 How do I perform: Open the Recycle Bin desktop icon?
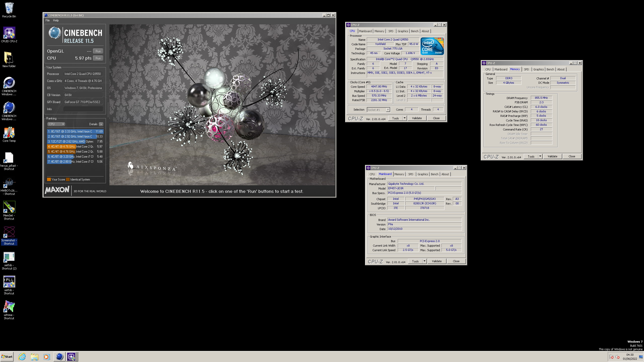pyautogui.click(x=9, y=10)
